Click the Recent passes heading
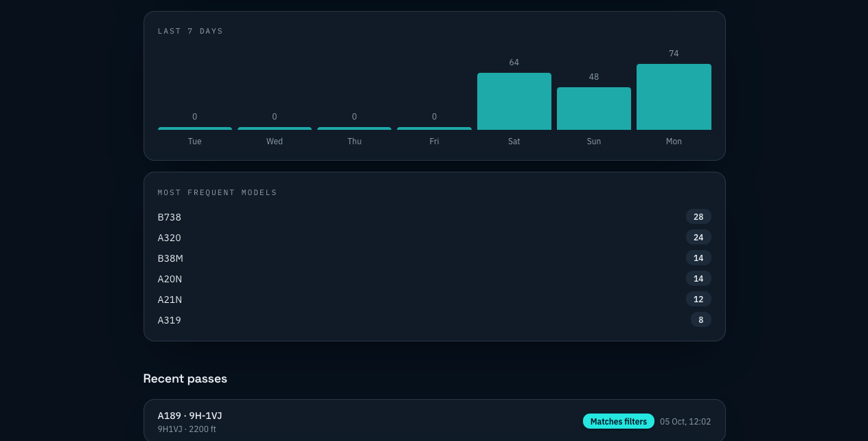868x441 pixels. (x=185, y=378)
